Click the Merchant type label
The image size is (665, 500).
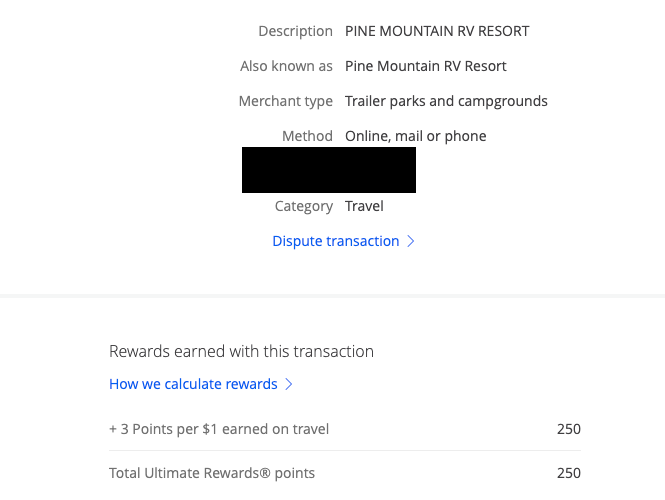(x=285, y=101)
